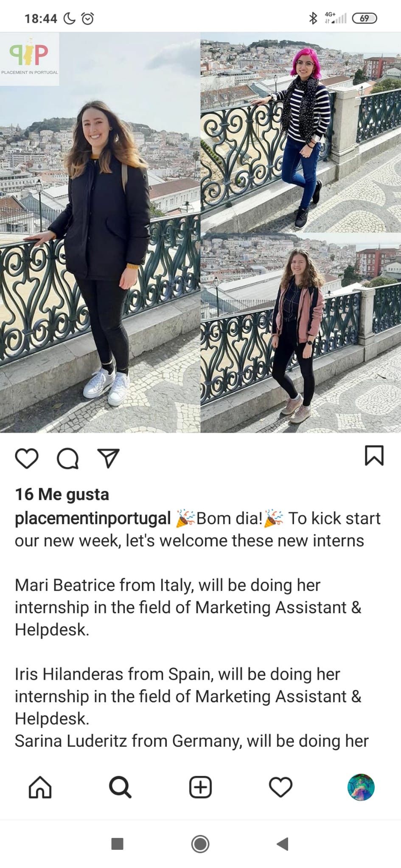Open comments via speech bubble icon
Image resolution: width=401 pixels, height=868 pixels.
(x=68, y=458)
